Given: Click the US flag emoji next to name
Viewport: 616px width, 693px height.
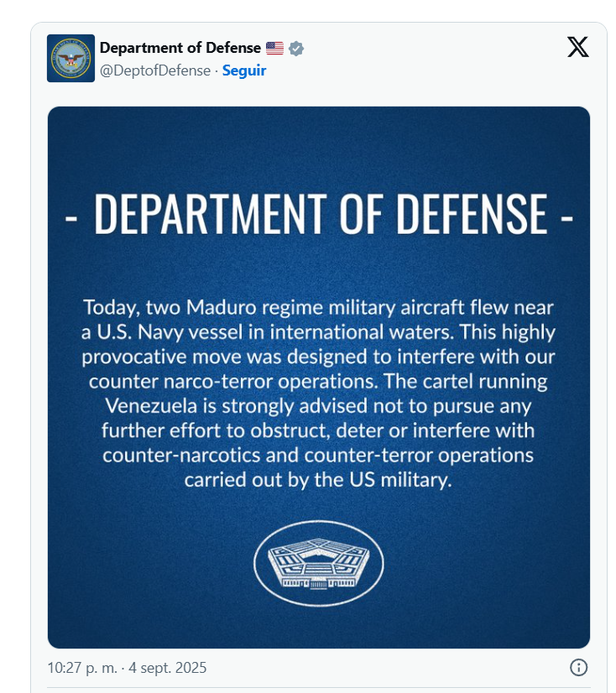Looking at the screenshot, I should (x=274, y=49).
